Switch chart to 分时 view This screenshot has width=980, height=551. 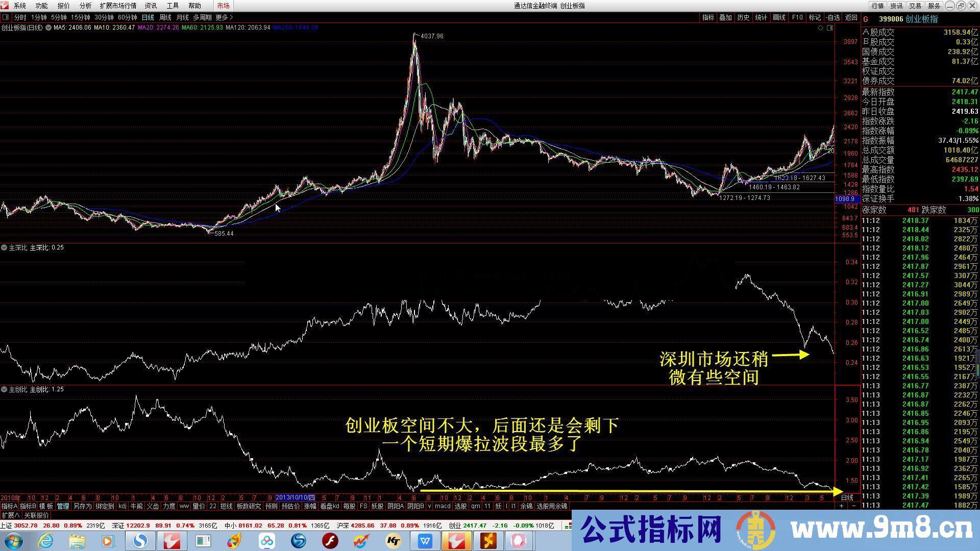pos(20,17)
